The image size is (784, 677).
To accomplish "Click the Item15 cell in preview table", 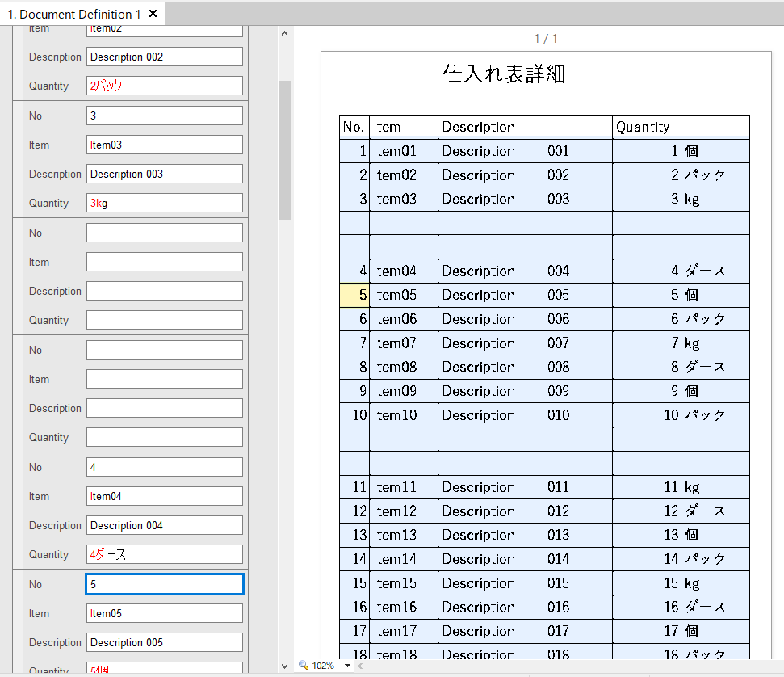I will point(404,583).
